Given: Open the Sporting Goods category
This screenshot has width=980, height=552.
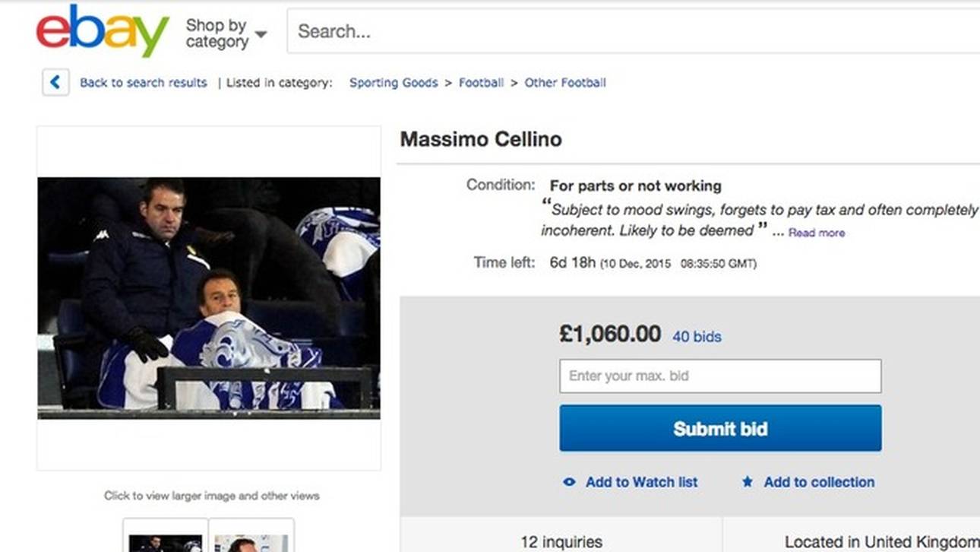Looking at the screenshot, I should pos(393,82).
